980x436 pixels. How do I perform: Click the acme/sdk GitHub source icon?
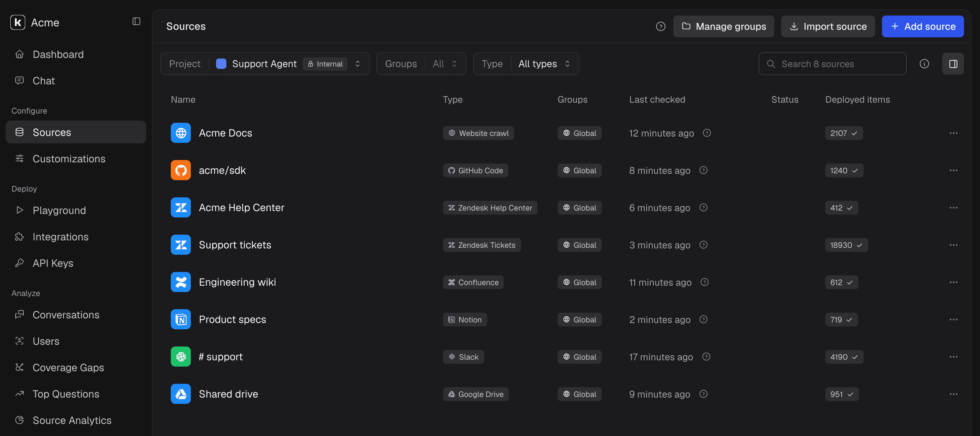click(181, 170)
